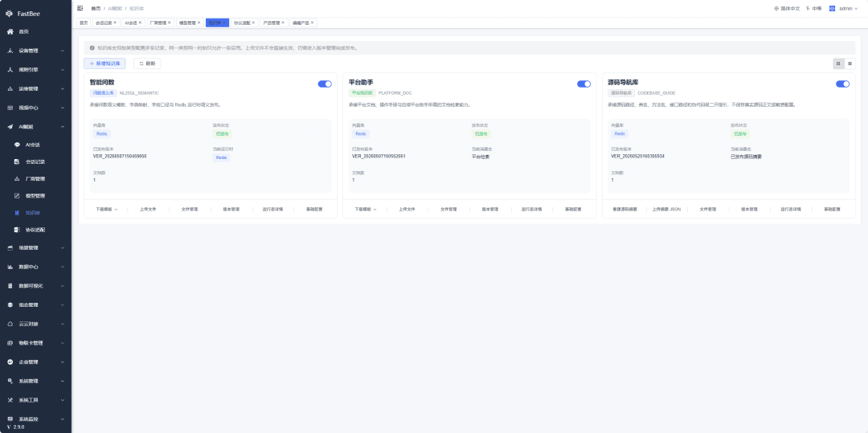Expand the 云云对接 sidebar menu
The width and height of the screenshot is (868, 433).
tap(36, 324)
